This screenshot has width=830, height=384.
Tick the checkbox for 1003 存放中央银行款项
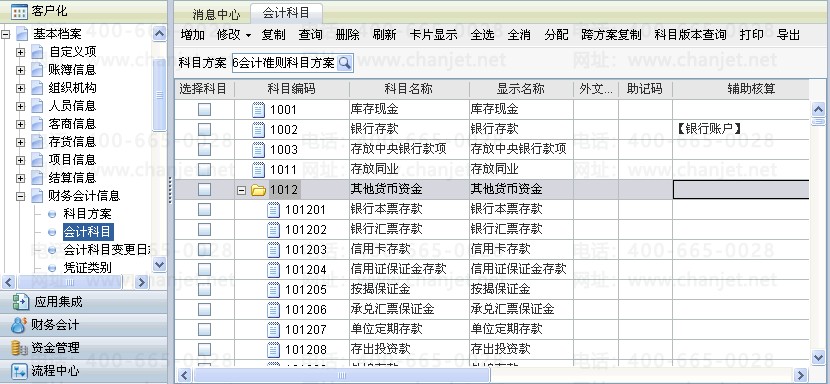(204, 149)
